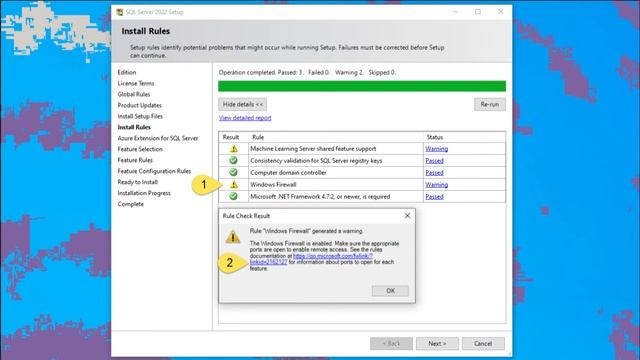Select Product Updates step in the sidebar
The width and height of the screenshot is (640, 360).
[140, 105]
